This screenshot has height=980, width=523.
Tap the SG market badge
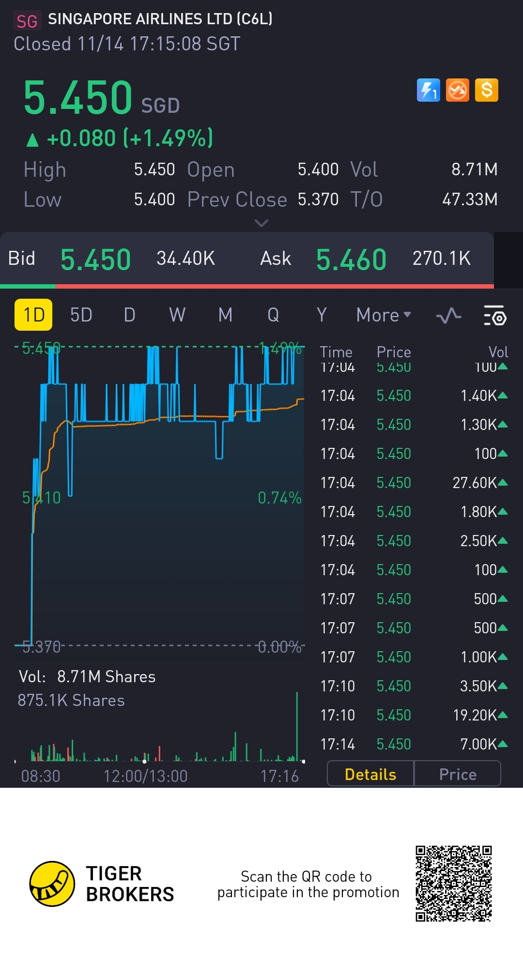(27, 21)
